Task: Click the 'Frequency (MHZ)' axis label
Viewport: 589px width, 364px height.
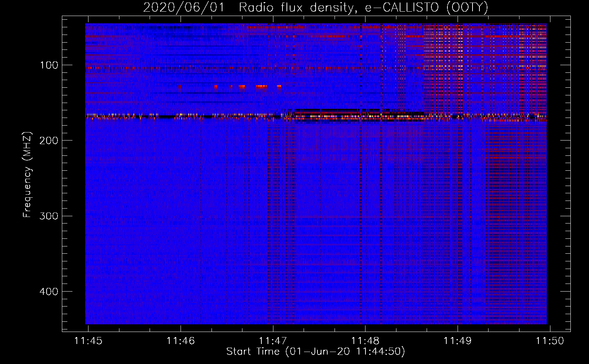Action: click(27, 174)
